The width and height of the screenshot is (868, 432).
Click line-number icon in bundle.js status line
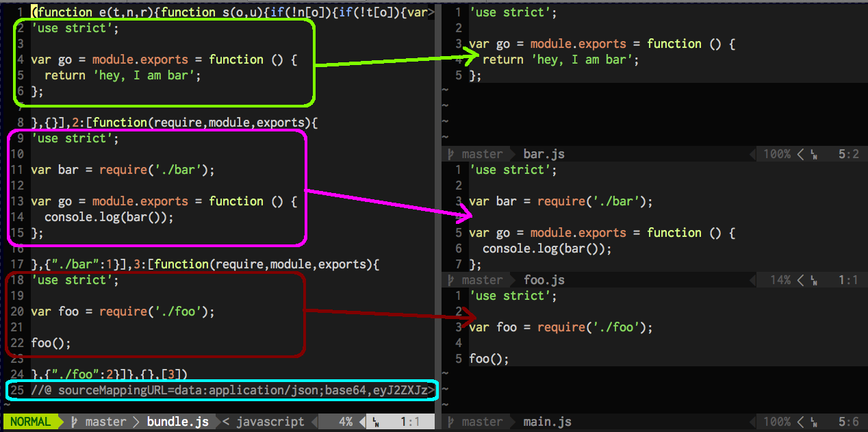pyautogui.click(x=376, y=422)
